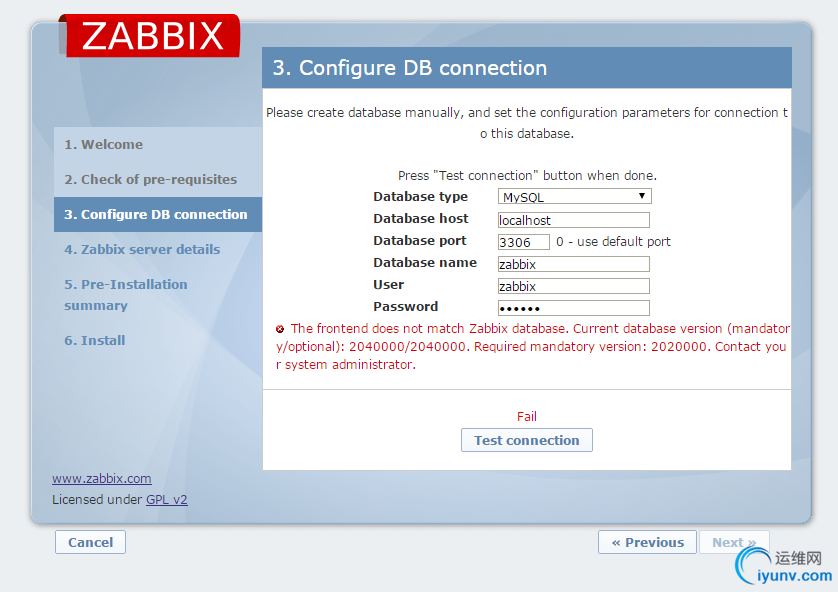Focus the Database host field
838x592 pixels.
(573, 220)
